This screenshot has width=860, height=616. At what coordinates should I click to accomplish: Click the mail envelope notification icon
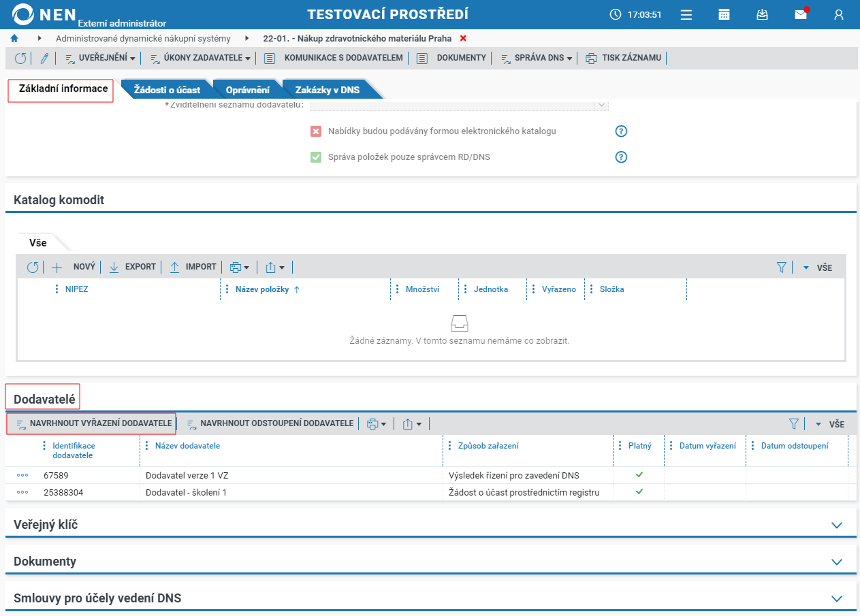pyautogui.click(x=801, y=14)
